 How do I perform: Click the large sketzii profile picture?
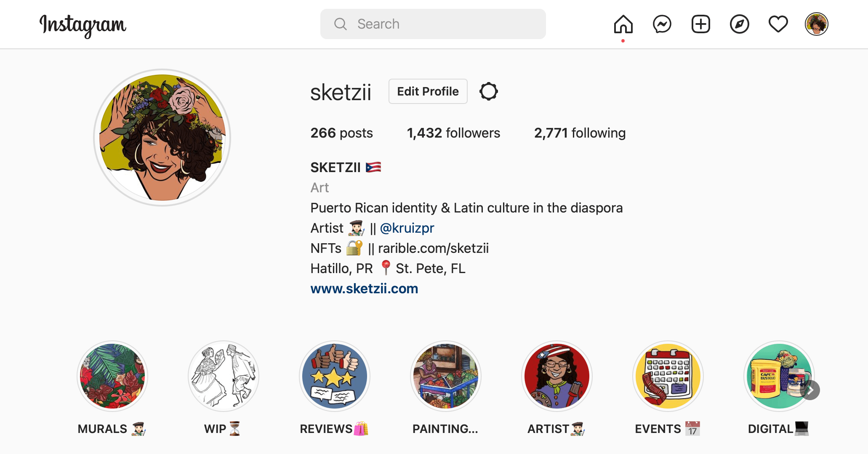pyautogui.click(x=162, y=138)
